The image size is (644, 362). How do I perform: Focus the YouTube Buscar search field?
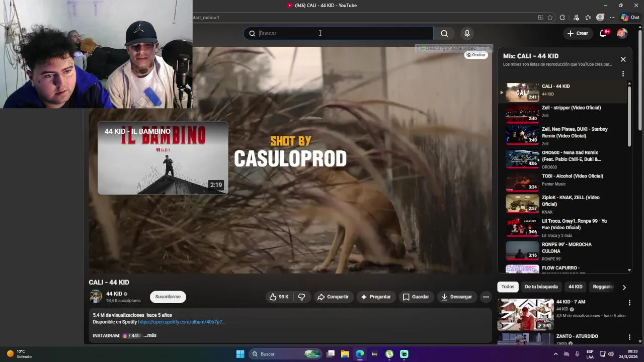[x=339, y=34]
